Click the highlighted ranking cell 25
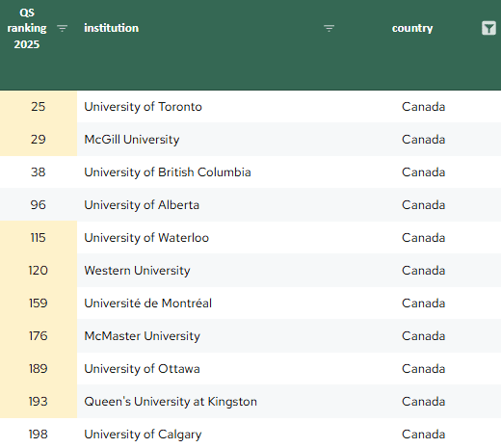Screen dimensions: 501x448 tap(39, 107)
